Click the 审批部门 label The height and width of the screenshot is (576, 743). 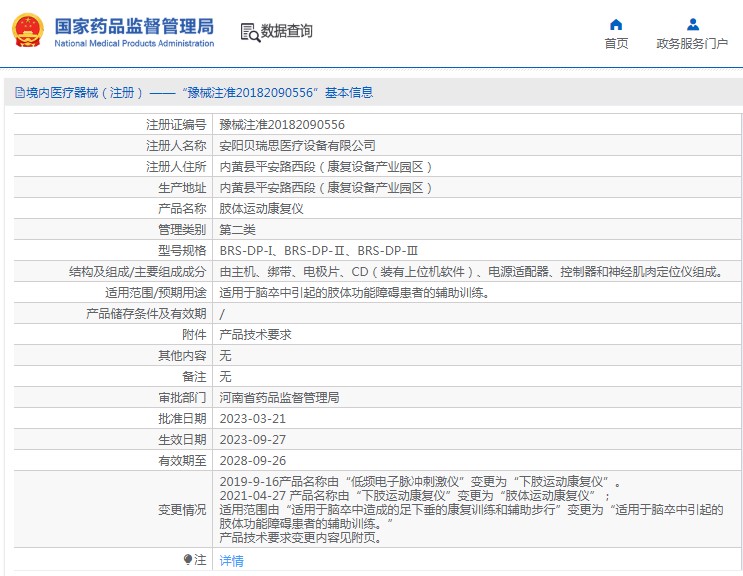(182, 397)
